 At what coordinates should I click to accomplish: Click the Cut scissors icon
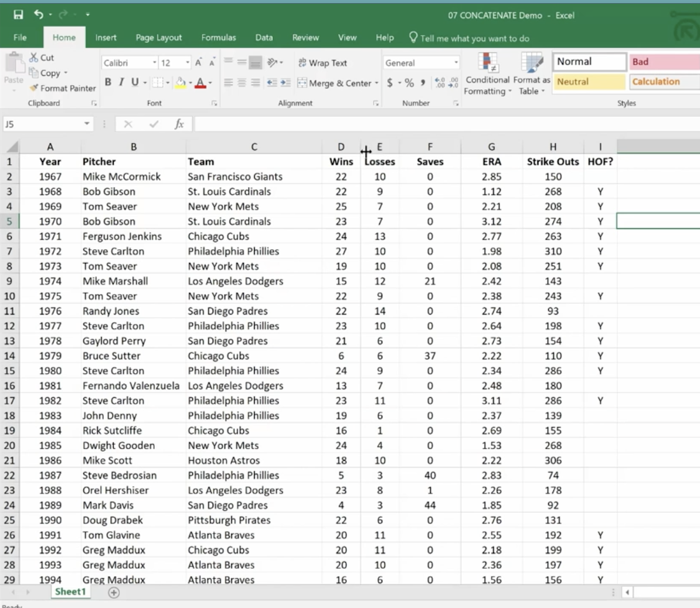click(x=34, y=57)
